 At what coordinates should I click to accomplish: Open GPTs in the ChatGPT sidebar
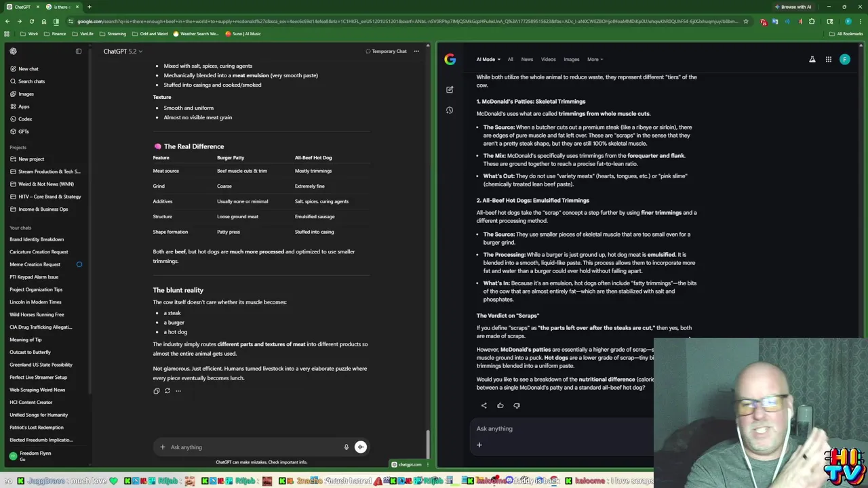point(20,131)
